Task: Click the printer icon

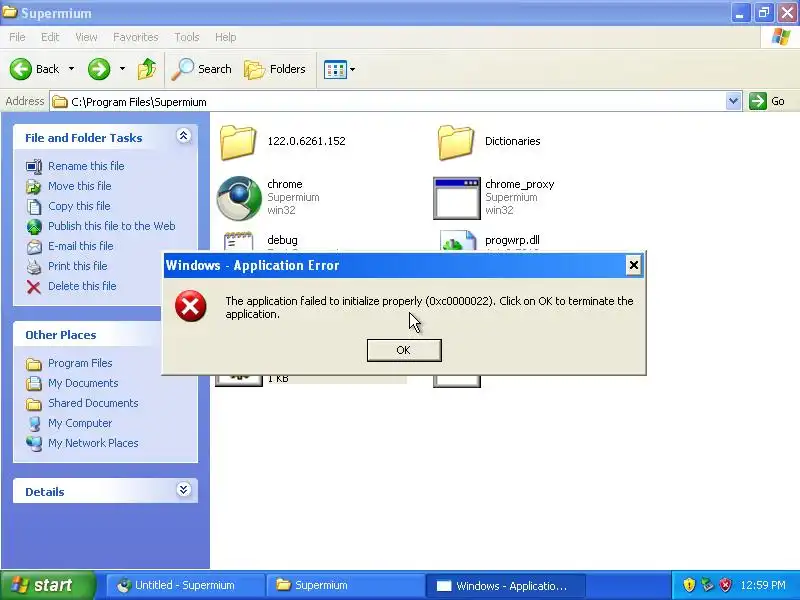Action: (x=34, y=266)
